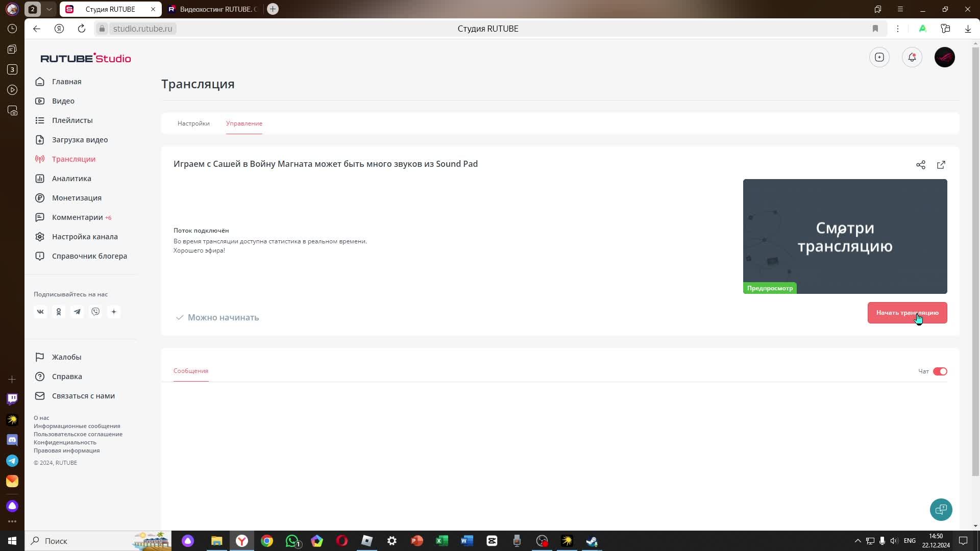This screenshot has height=551, width=980.
Task: Click the Odnoklassniki social icon
Action: (x=59, y=312)
